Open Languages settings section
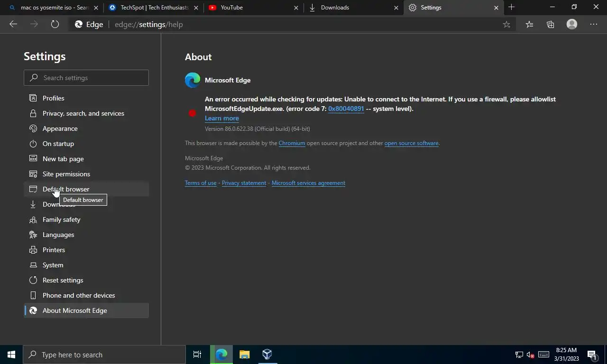The height and width of the screenshot is (364, 607). pos(86,235)
